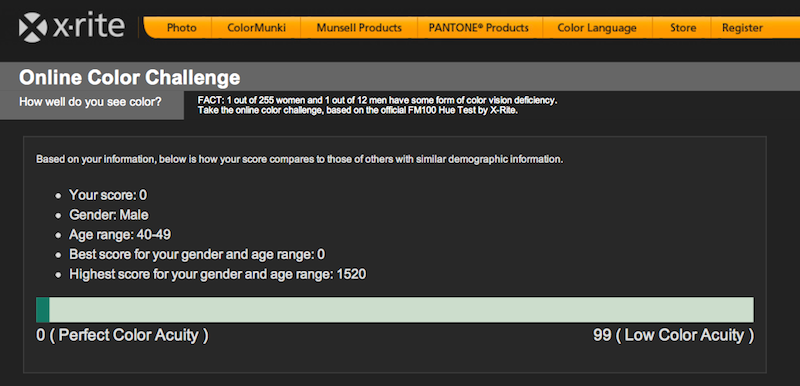Click the light green score bar area
The image size is (800, 386).
(401, 310)
